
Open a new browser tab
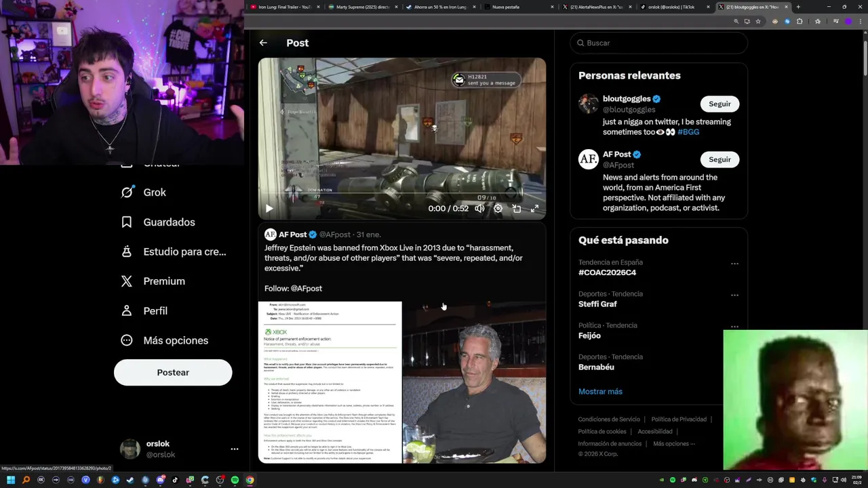tap(797, 7)
